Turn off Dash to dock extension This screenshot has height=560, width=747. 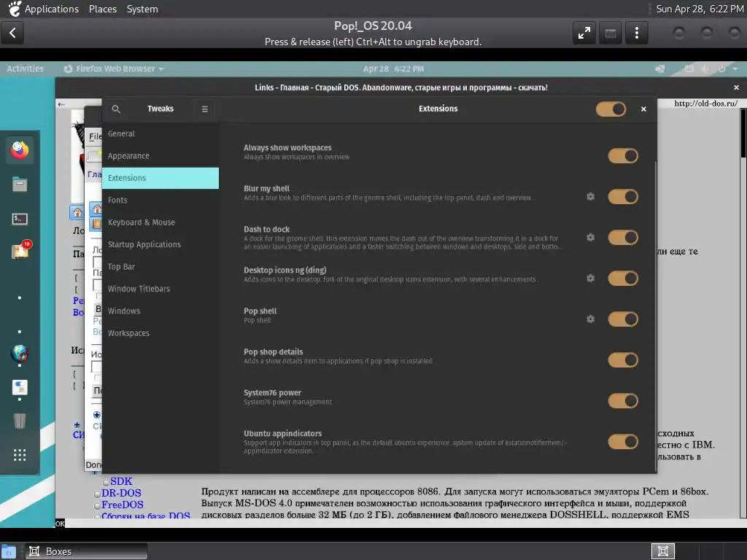623,237
